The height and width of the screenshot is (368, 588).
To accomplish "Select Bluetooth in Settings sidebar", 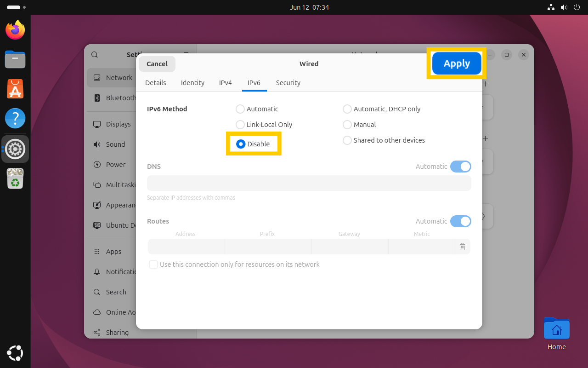I will (x=112, y=98).
